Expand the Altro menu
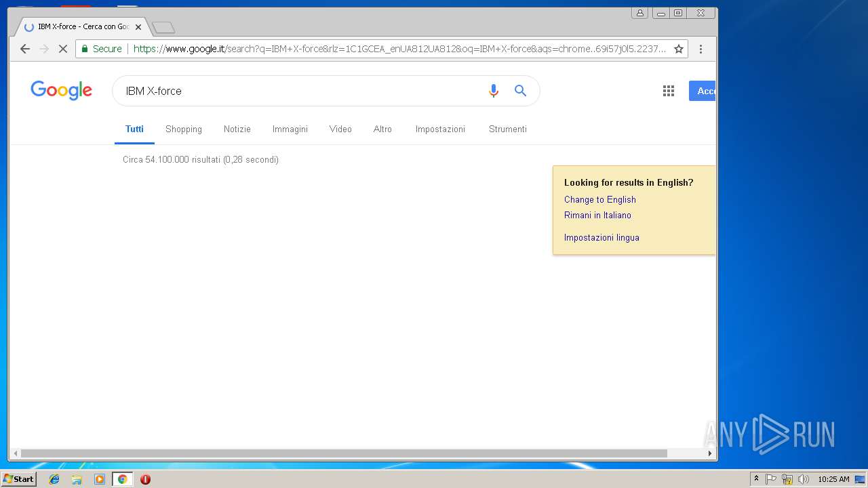 coord(382,129)
